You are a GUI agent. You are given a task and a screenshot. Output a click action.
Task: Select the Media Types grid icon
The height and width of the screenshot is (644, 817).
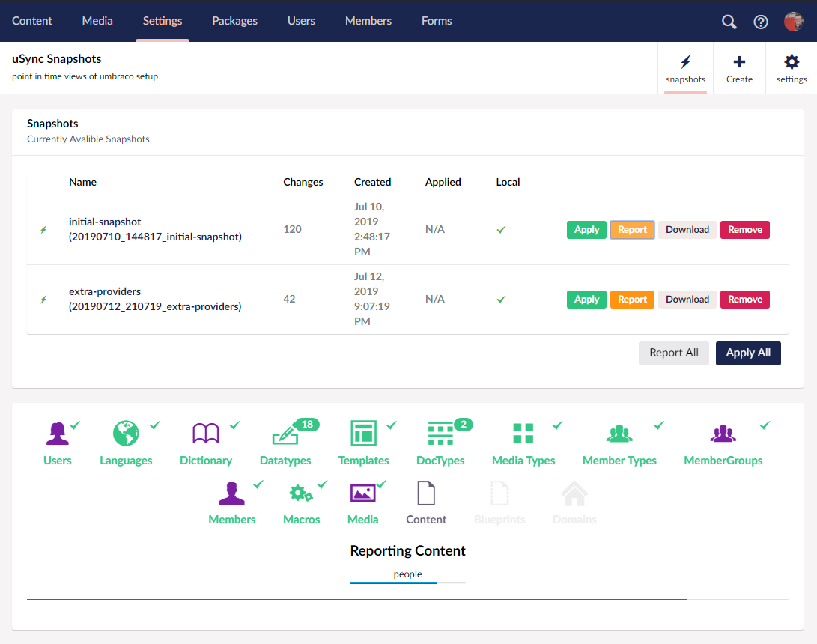coord(523,433)
